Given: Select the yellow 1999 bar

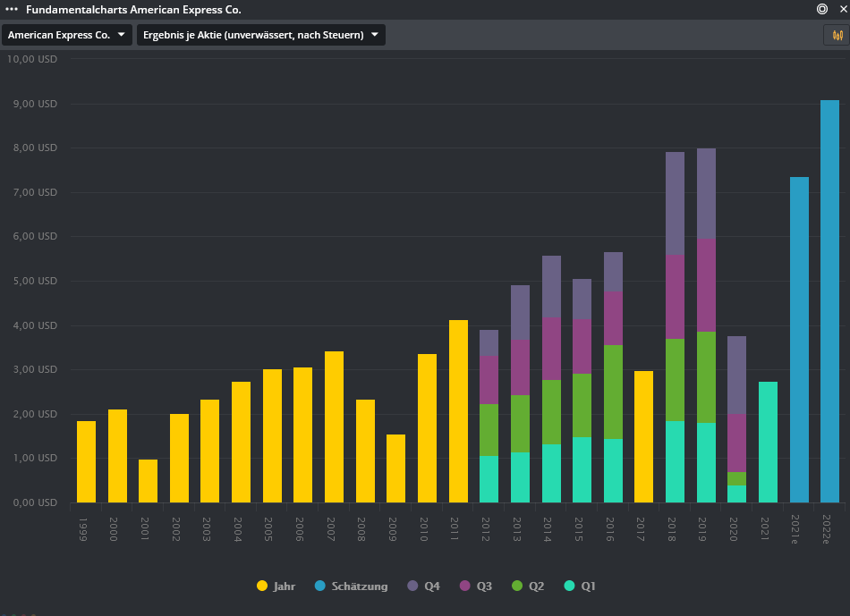Looking at the screenshot, I should click(86, 461).
